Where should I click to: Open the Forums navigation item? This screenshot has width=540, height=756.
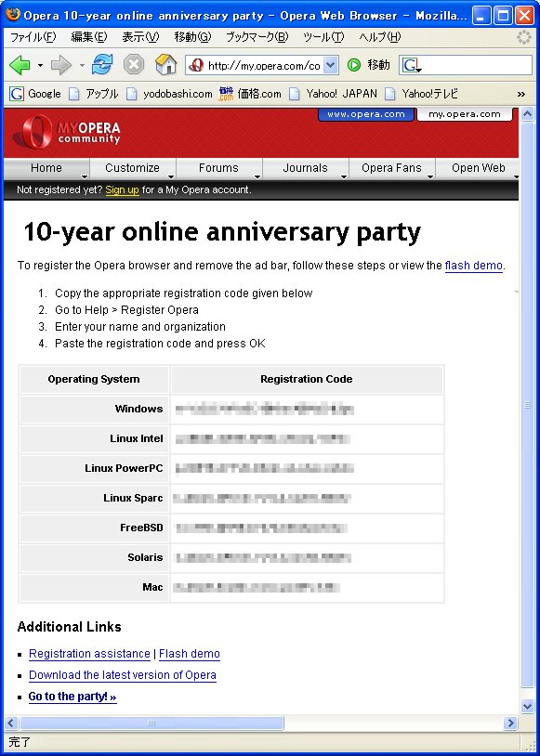218,168
